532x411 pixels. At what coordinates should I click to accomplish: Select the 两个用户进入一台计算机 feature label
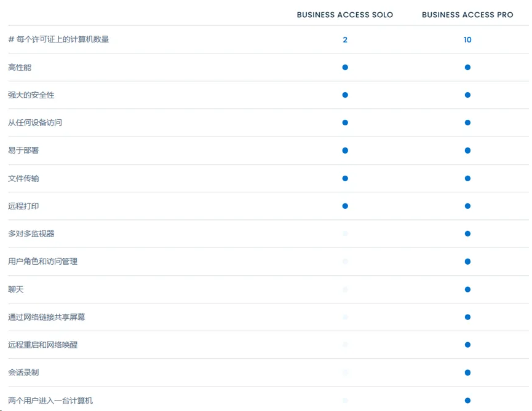tap(50, 401)
